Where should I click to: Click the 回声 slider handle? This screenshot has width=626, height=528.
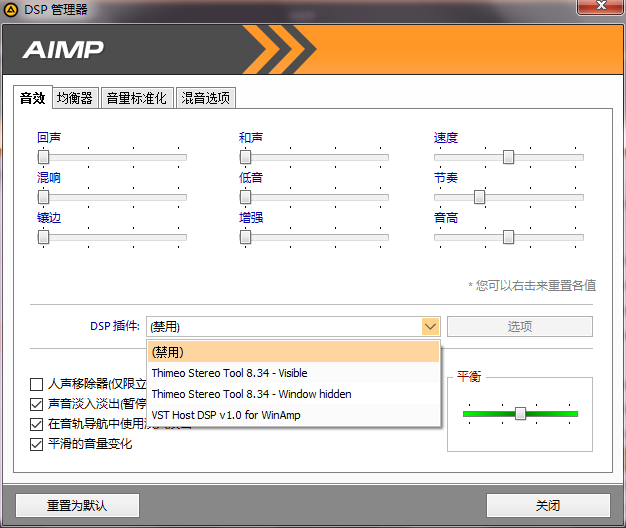point(43,157)
